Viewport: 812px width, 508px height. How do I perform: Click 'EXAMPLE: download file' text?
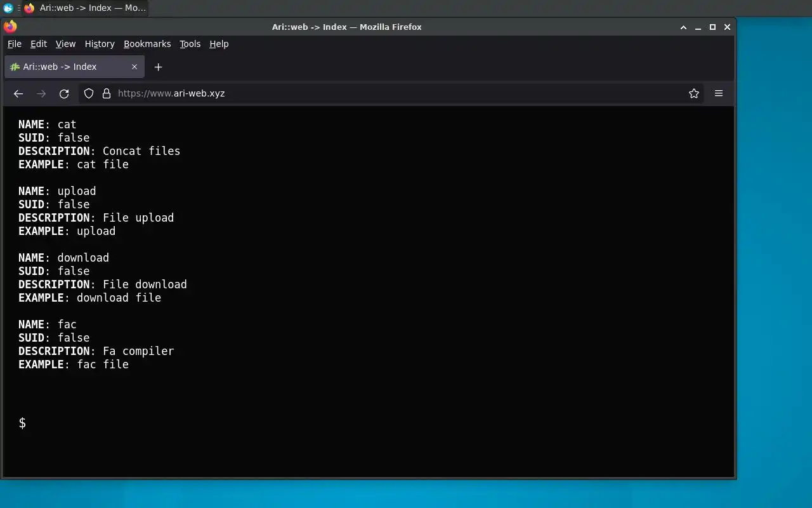coord(89,298)
